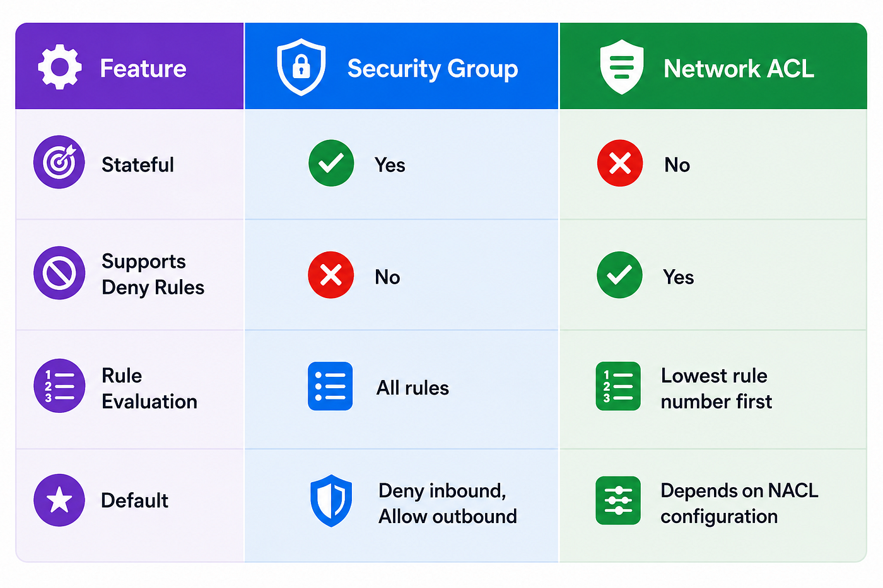Select the purple Stateful target icon
The height and width of the screenshot is (588, 883).
click(59, 162)
